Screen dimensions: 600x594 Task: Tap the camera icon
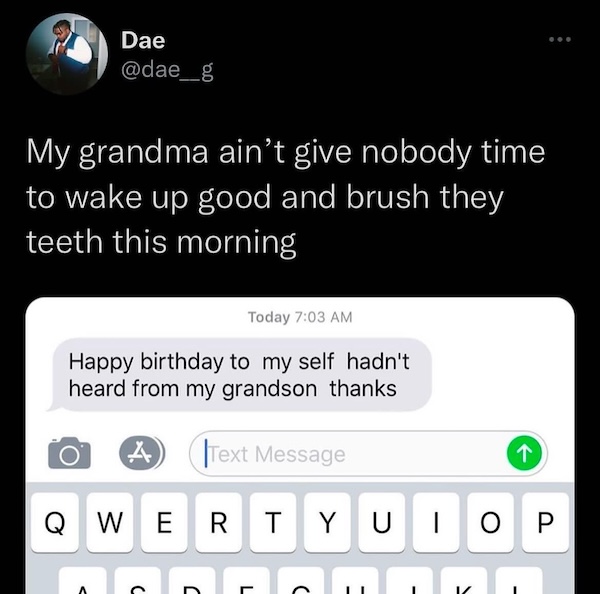[69, 454]
